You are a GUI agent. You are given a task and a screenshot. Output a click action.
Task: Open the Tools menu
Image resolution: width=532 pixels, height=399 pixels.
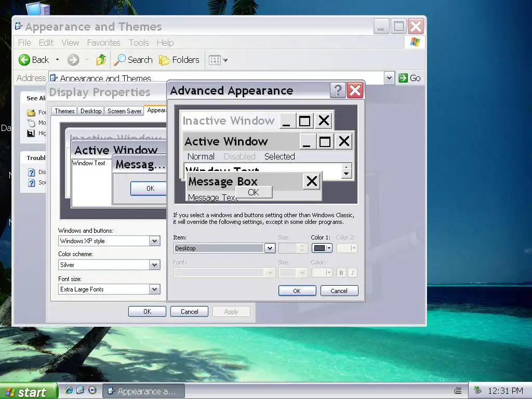pos(139,43)
